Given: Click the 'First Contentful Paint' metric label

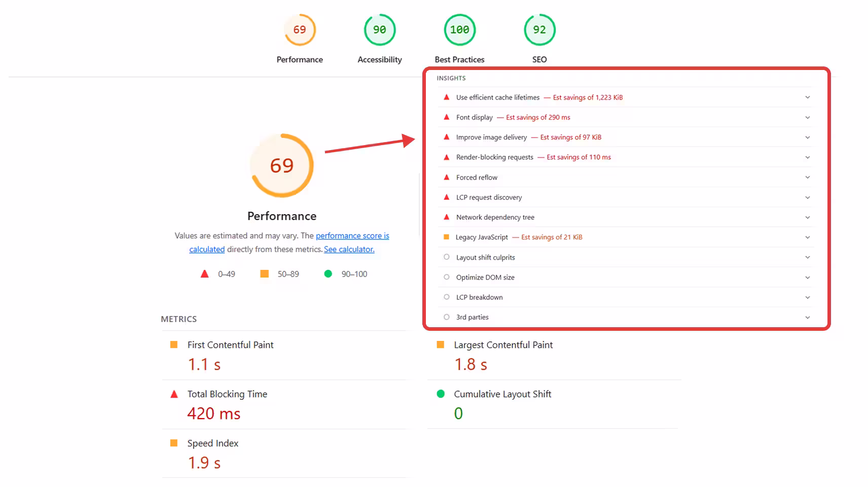Looking at the screenshot, I should [230, 345].
